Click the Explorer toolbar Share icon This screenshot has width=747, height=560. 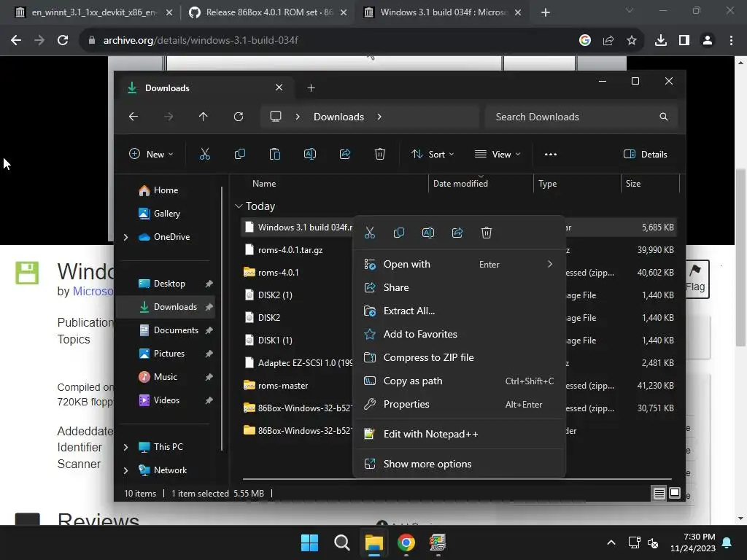tap(345, 155)
